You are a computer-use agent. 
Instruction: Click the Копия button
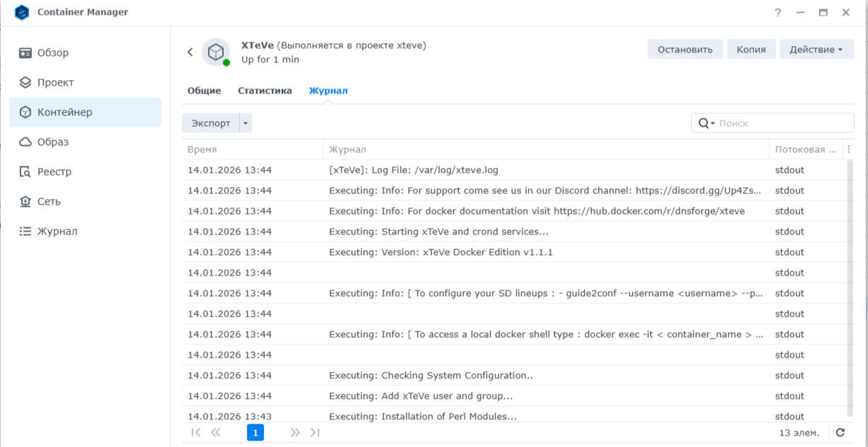pyautogui.click(x=750, y=50)
